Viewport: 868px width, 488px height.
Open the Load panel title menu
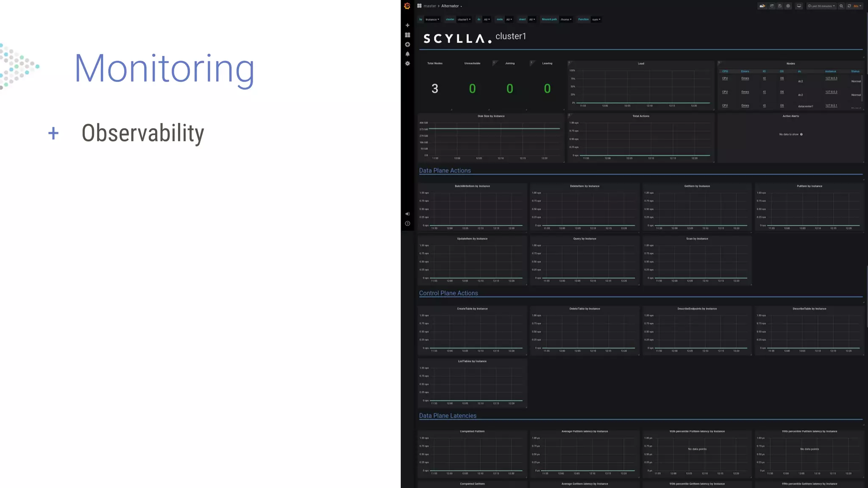tap(641, 64)
